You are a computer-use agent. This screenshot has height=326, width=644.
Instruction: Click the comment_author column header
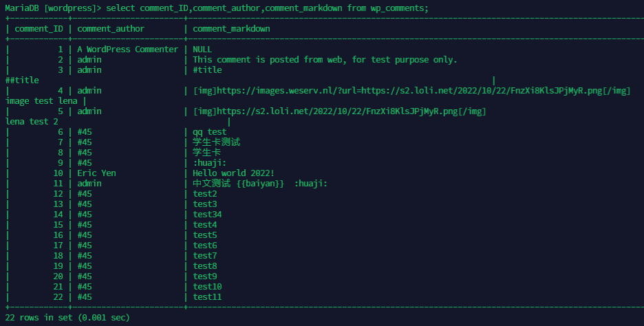(111, 29)
